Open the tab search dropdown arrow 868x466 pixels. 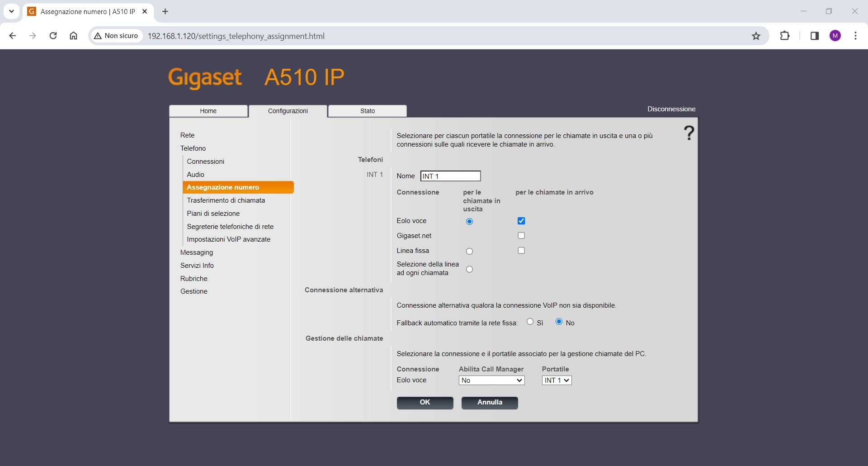coord(11,11)
